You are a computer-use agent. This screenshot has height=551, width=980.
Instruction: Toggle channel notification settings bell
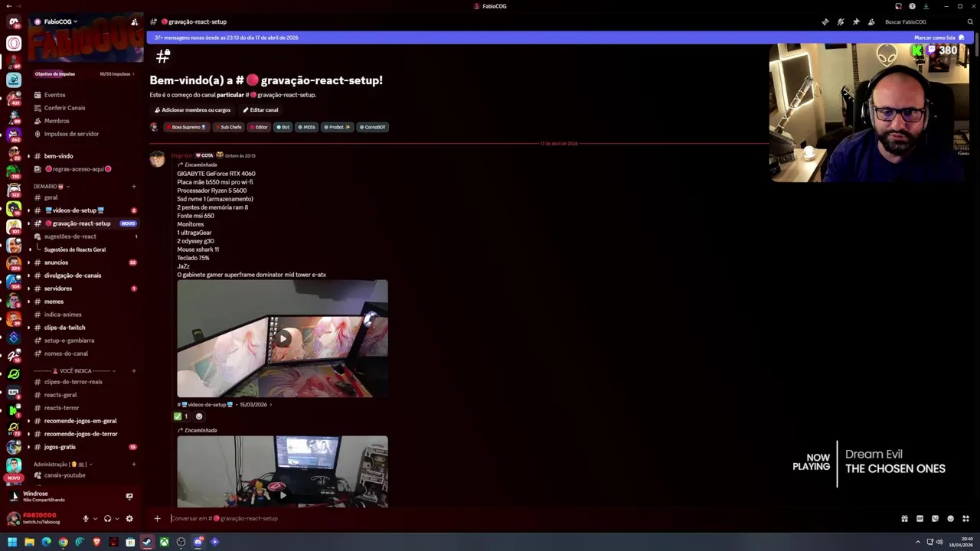point(841,21)
